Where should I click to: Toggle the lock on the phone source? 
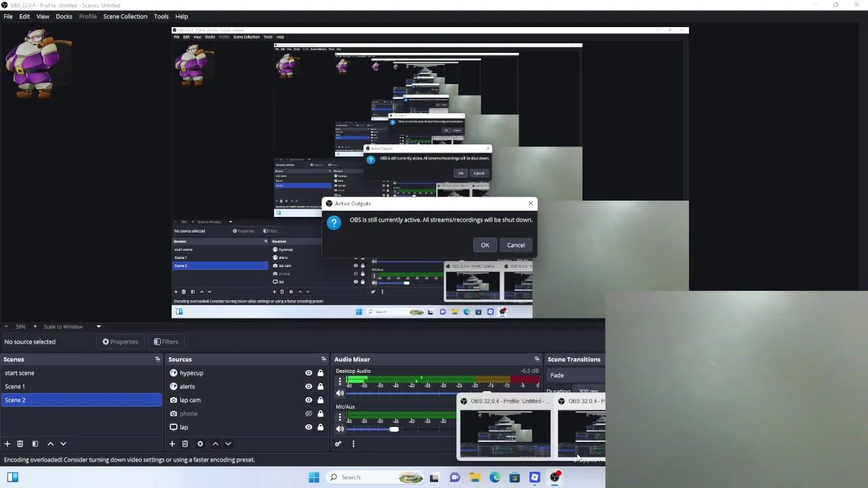tap(320, 413)
